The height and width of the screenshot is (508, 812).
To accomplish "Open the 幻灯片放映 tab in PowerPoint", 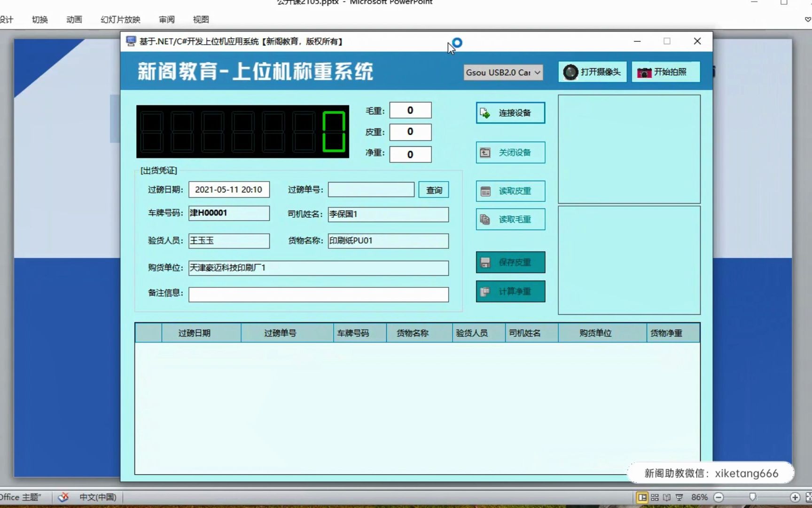I will coord(120,20).
